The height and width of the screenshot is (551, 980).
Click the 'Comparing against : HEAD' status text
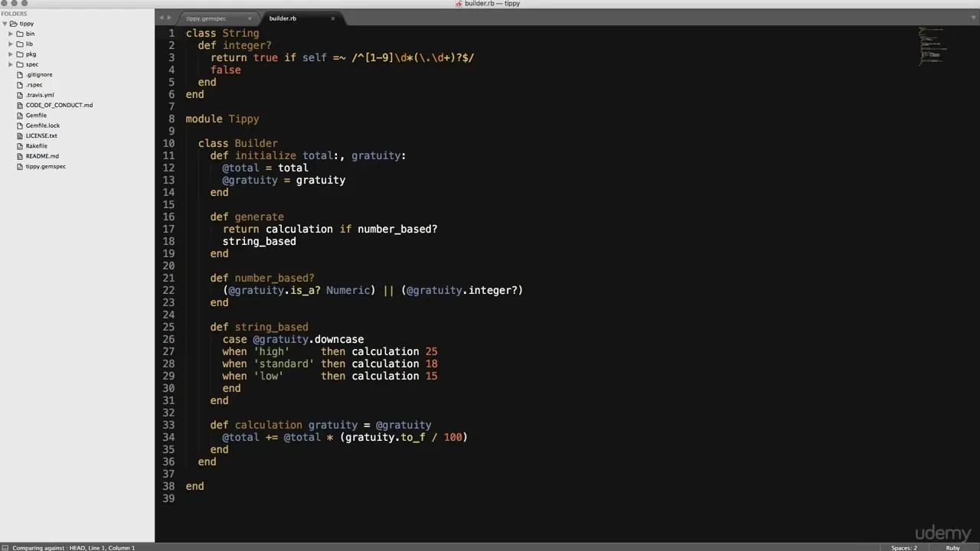pyautogui.click(x=49, y=548)
